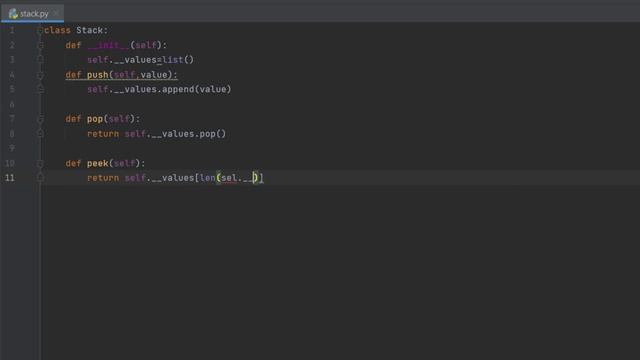Click the fold end marker on line 3
640x360 pixels.
(x=40, y=60)
